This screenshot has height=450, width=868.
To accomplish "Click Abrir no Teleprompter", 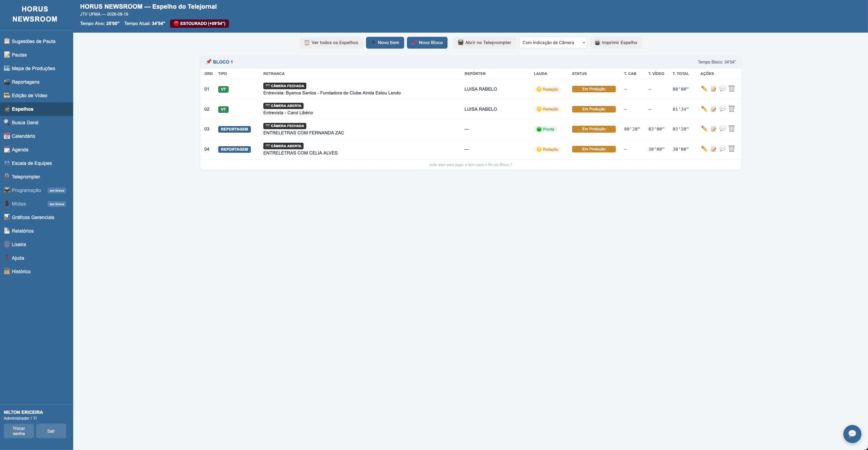I will (484, 43).
